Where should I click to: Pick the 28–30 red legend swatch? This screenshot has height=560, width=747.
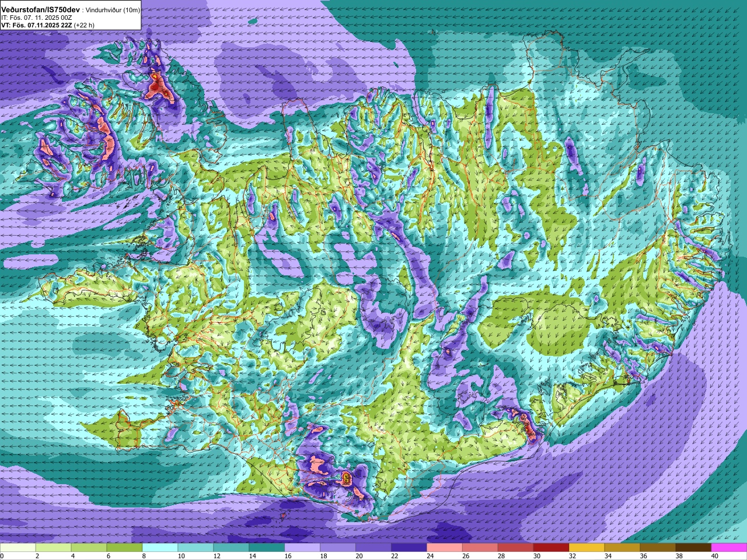tap(516, 548)
